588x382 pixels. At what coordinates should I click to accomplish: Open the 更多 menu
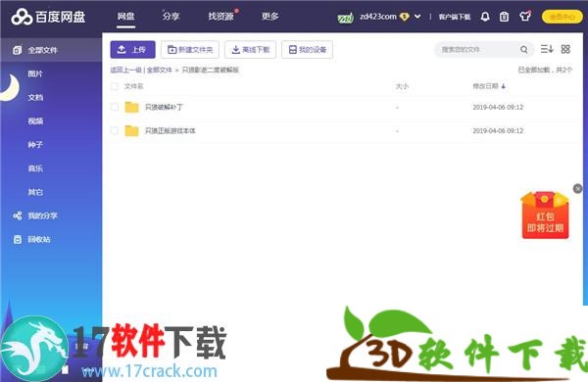(270, 16)
